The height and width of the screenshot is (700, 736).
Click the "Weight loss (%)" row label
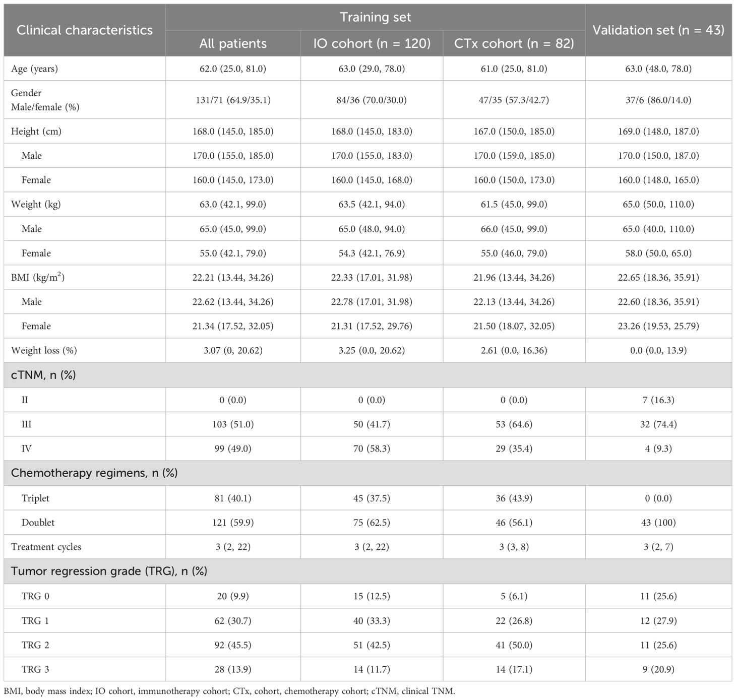tap(44, 350)
